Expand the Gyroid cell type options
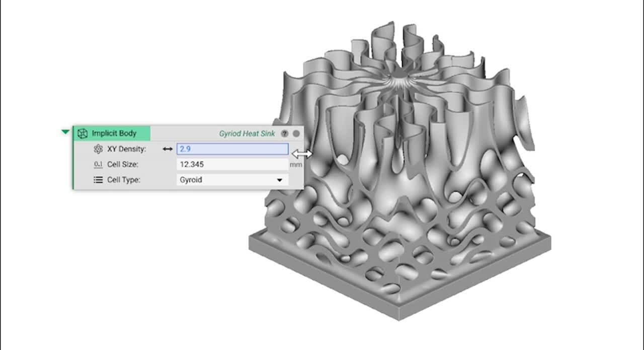The width and height of the screenshot is (644, 350). [280, 179]
